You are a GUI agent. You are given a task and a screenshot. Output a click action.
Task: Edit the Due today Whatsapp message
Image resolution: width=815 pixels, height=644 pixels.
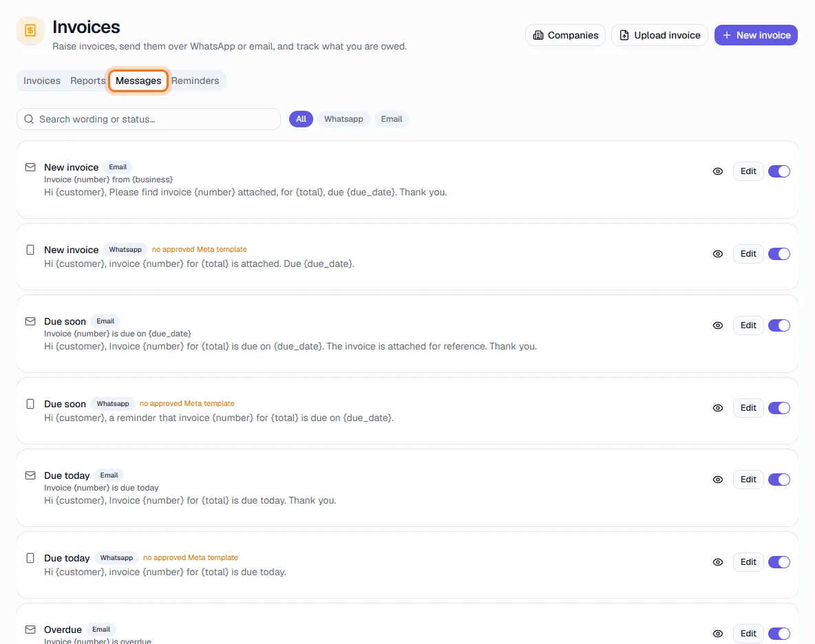[x=748, y=562]
